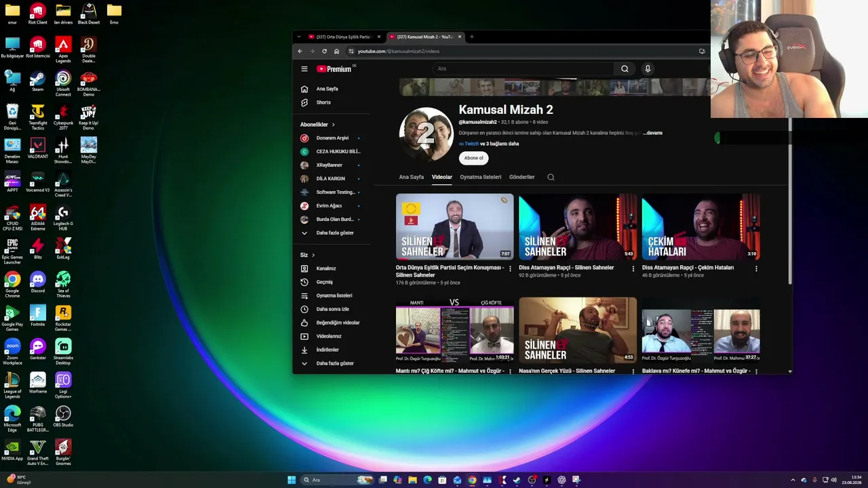Click the Windows taskbar search box

[337, 480]
